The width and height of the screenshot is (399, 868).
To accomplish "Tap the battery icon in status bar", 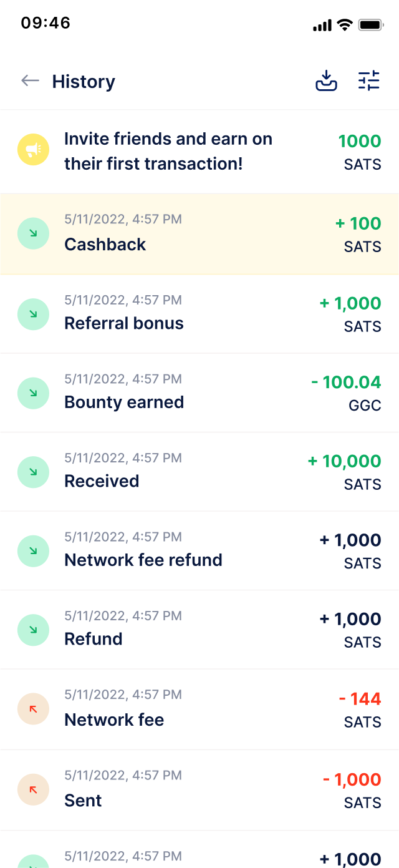I will [x=370, y=25].
